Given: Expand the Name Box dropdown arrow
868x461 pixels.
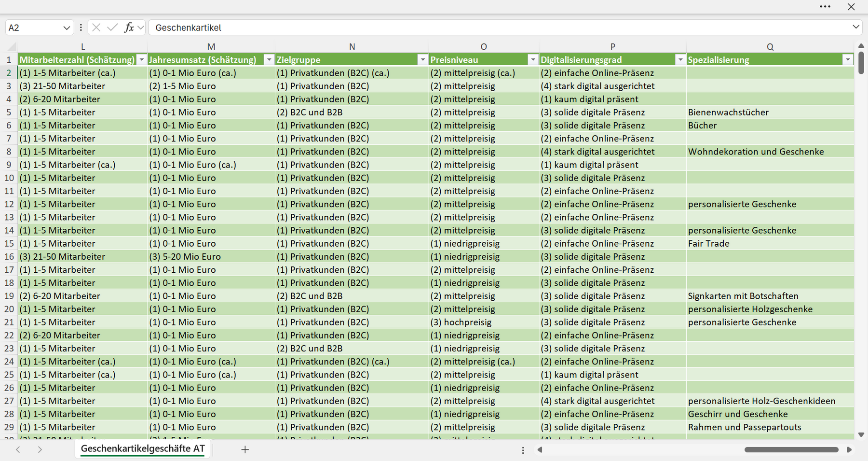Looking at the screenshot, I should point(67,28).
